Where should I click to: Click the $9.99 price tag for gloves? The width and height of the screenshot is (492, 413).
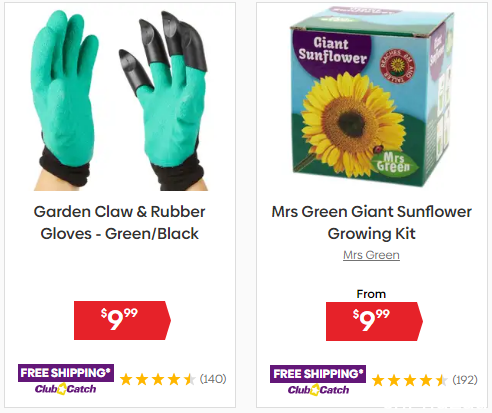tap(122, 320)
